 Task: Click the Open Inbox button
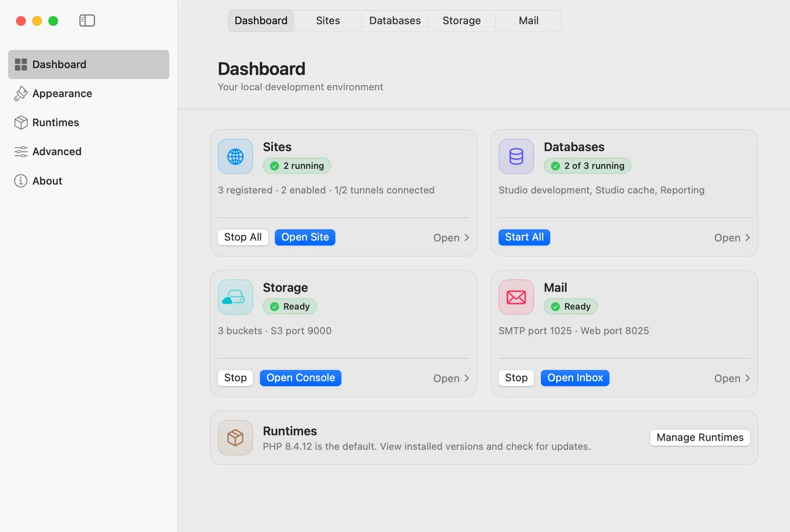[575, 378]
